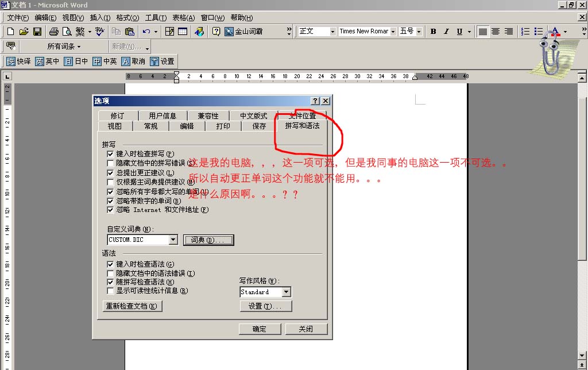Screen dimensions: 588x370
Task: Toggle 随拼写检查语法 checkbox
Action: click(x=110, y=282)
